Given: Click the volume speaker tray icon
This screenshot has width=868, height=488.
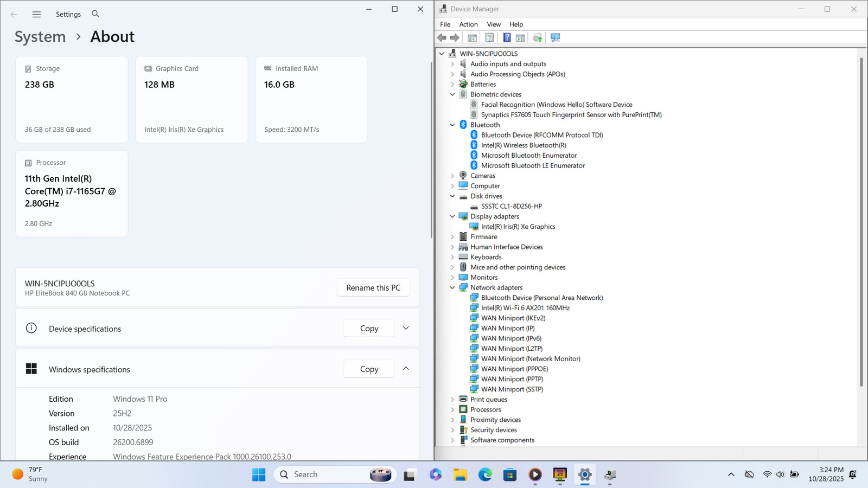Looking at the screenshot, I should point(780,474).
